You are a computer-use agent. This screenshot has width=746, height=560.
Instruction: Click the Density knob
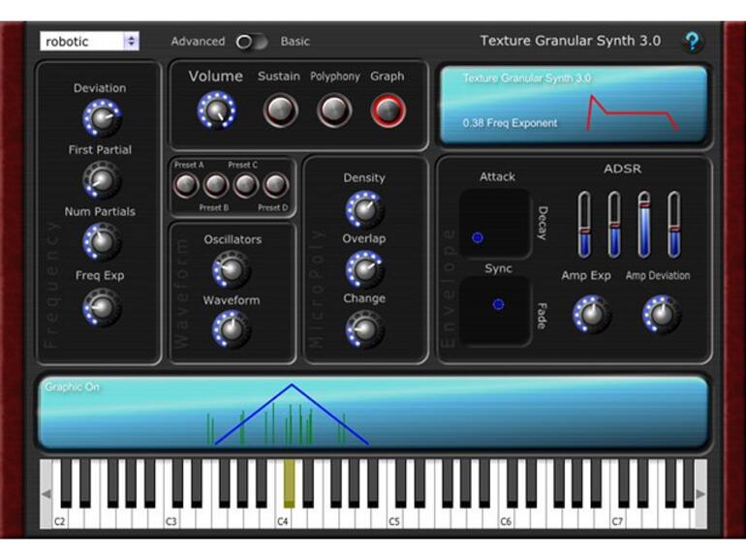365,210
